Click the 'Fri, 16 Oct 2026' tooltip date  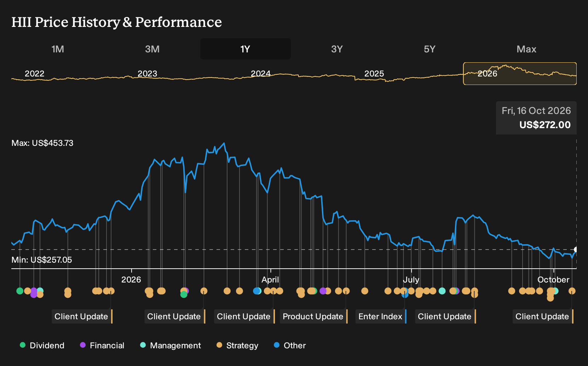click(536, 111)
